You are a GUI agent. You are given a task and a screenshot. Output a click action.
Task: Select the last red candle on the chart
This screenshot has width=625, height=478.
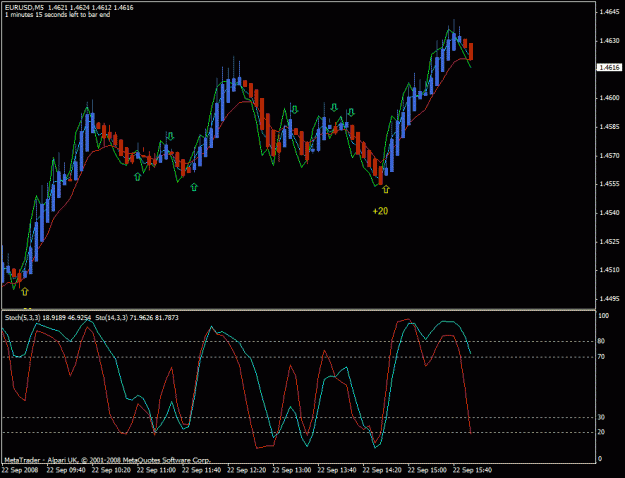click(471, 51)
